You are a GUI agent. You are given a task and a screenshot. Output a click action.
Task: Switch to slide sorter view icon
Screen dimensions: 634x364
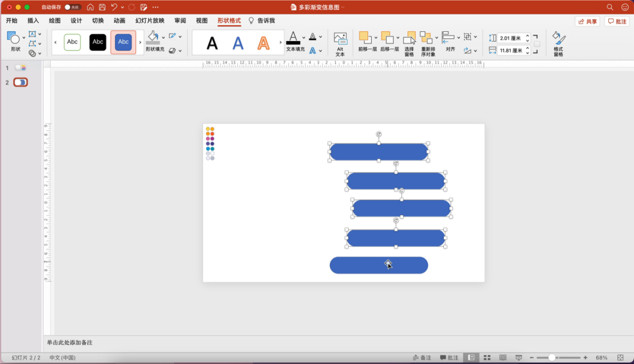[x=487, y=358]
